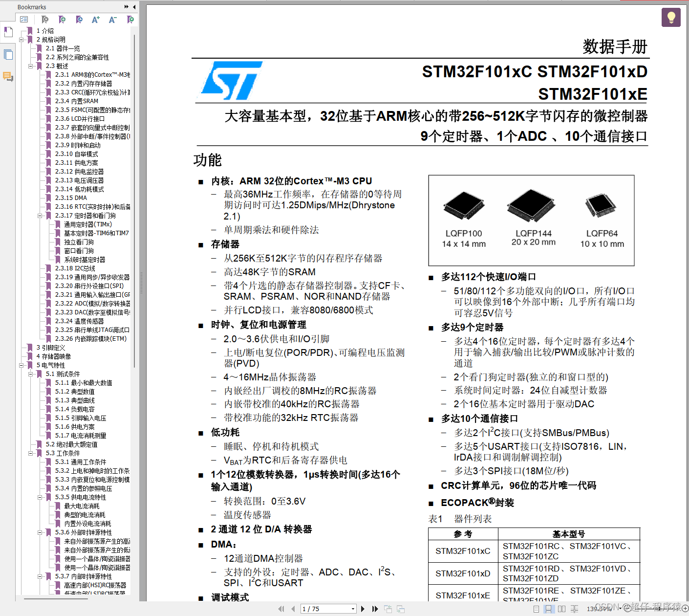Screen dimensions: 689x616
Task: Add a new bookmark
Action: point(62,20)
